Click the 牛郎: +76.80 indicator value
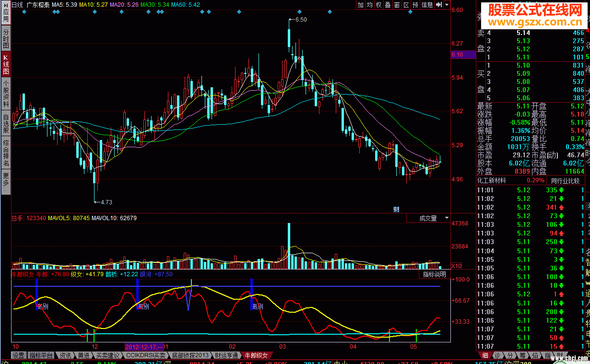Screen dimensions: 590x364 [53, 274]
